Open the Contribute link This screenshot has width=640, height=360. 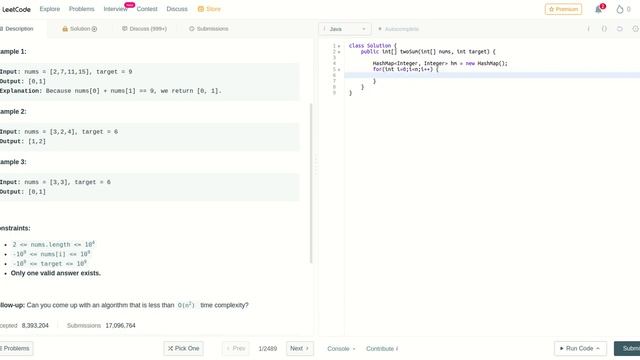[x=382, y=349]
